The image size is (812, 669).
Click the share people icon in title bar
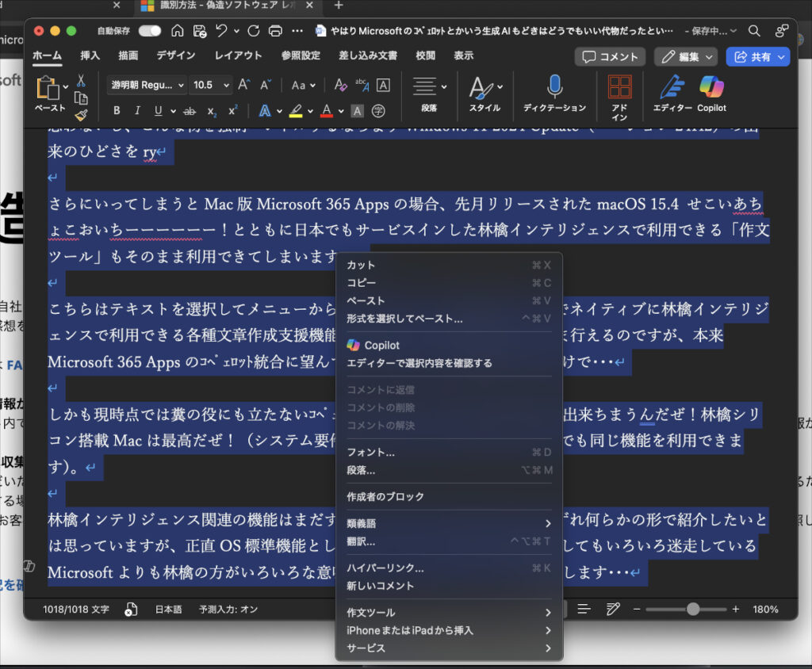(781, 31)
